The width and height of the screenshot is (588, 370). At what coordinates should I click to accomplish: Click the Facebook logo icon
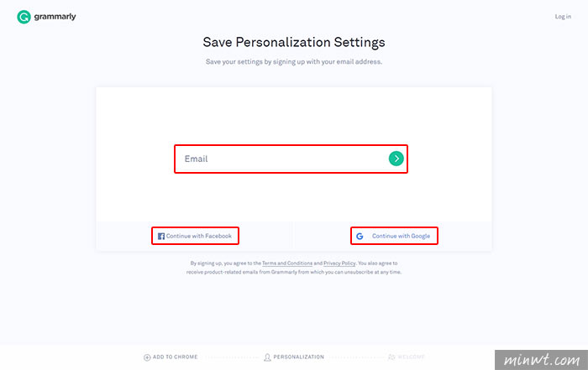coord(161,237)
